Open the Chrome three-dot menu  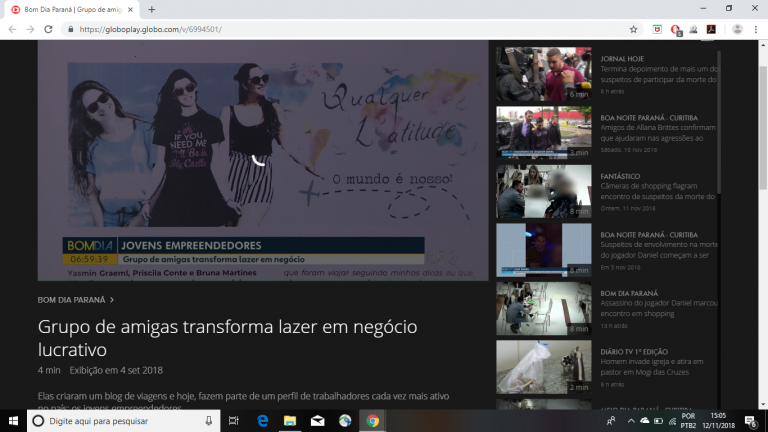click(756, 29)
